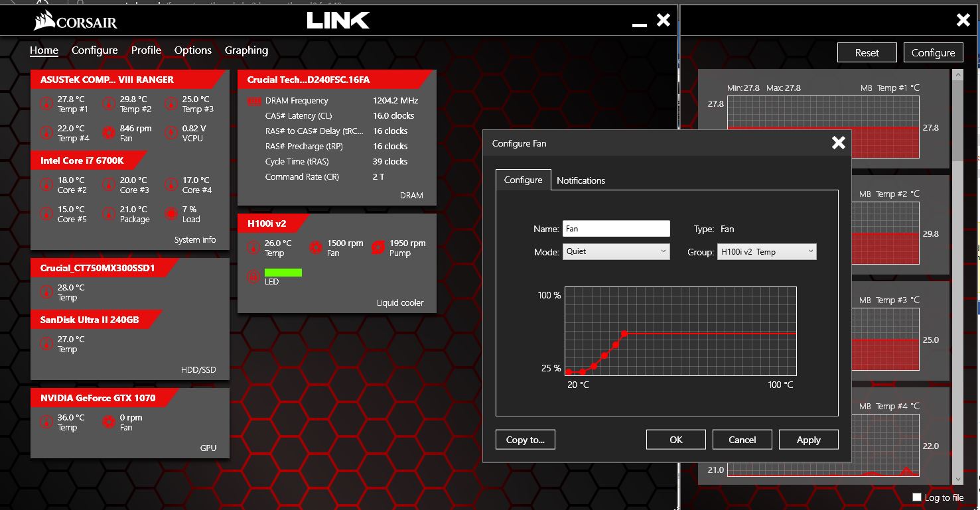Click the green LED color swatch

click(x=283, y=273)
